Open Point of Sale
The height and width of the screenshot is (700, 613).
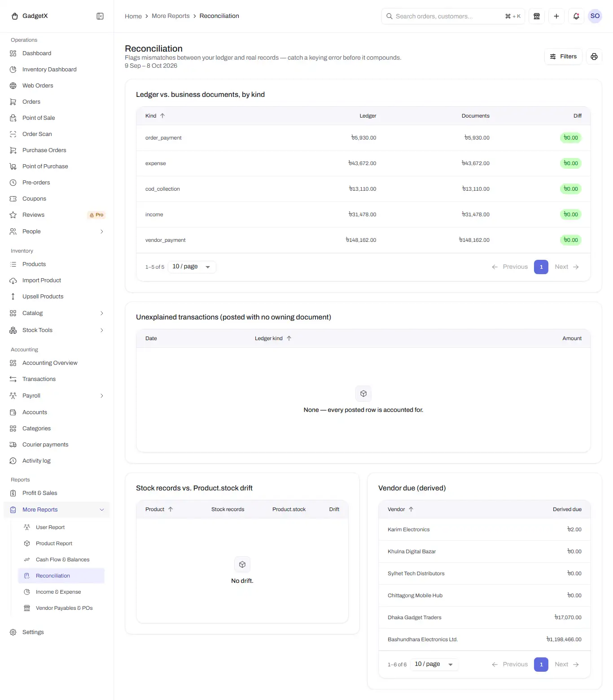(57, 118)
